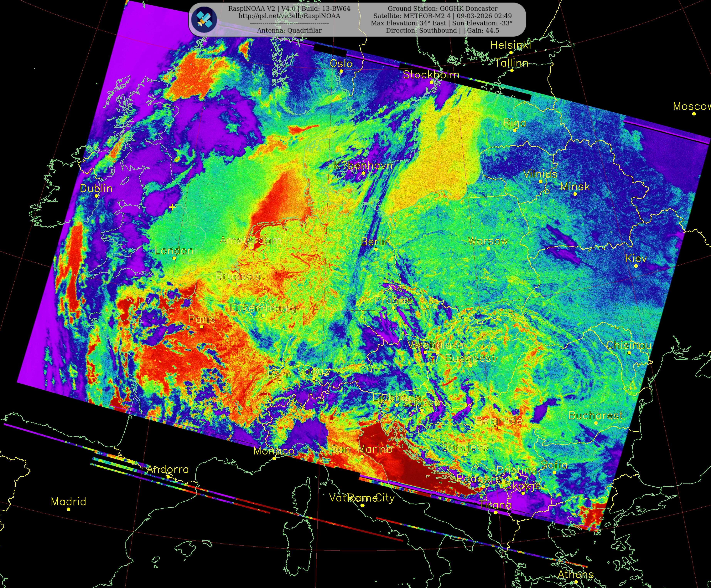Click the Helsinki city label
Image resolution: width=711 pixels, height=588 pixels.
pos(511,45)
